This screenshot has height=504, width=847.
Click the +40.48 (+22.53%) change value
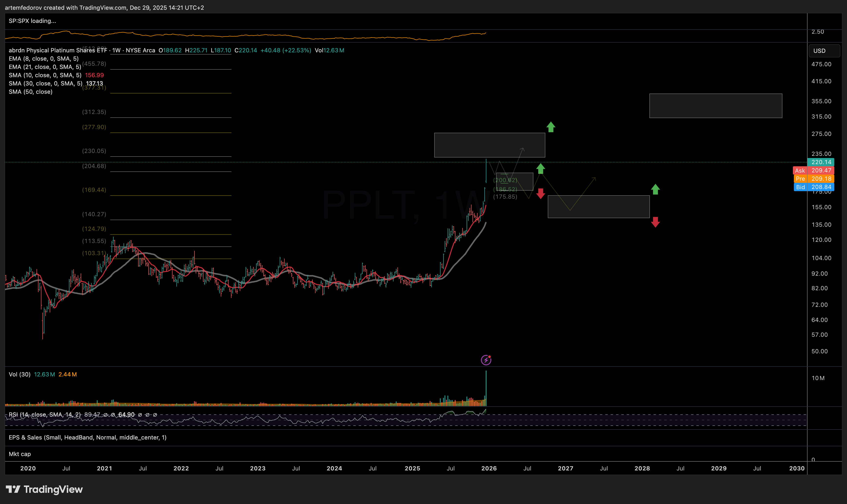[286, 50]
